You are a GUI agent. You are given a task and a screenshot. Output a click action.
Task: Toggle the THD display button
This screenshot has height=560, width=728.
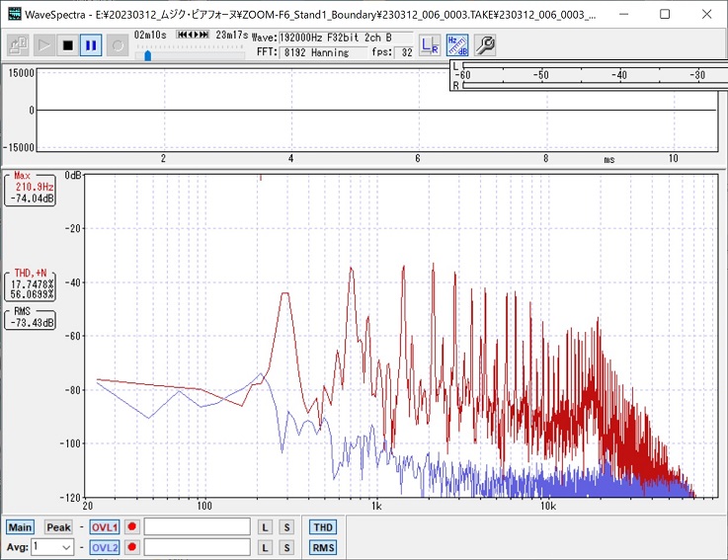click(x=323, y=527)
